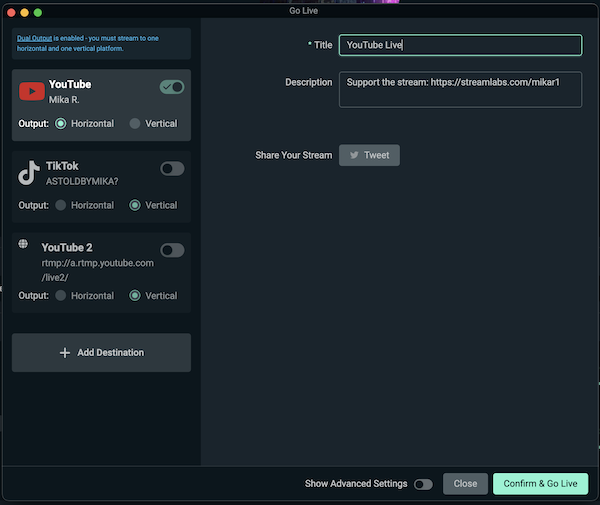Viewport: 600px width, 505px height.
Task: Select Horizontal output for TikTok
Action: (60, 205)
